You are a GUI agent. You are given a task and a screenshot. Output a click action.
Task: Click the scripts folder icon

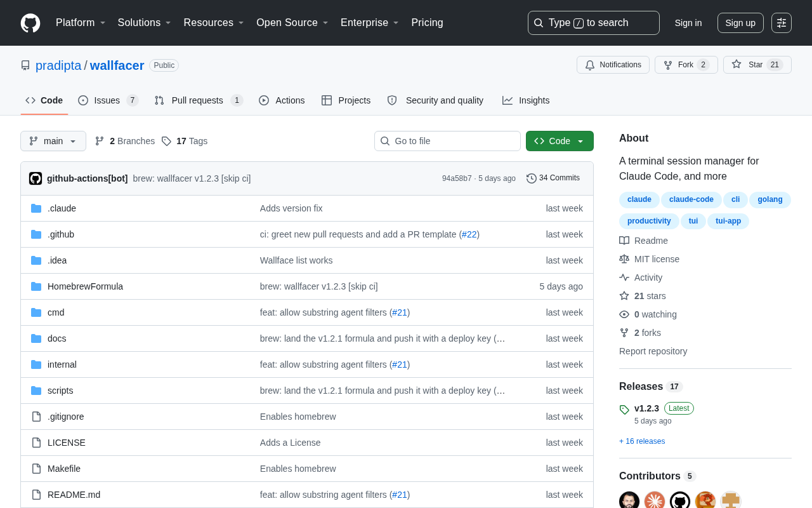36,391
